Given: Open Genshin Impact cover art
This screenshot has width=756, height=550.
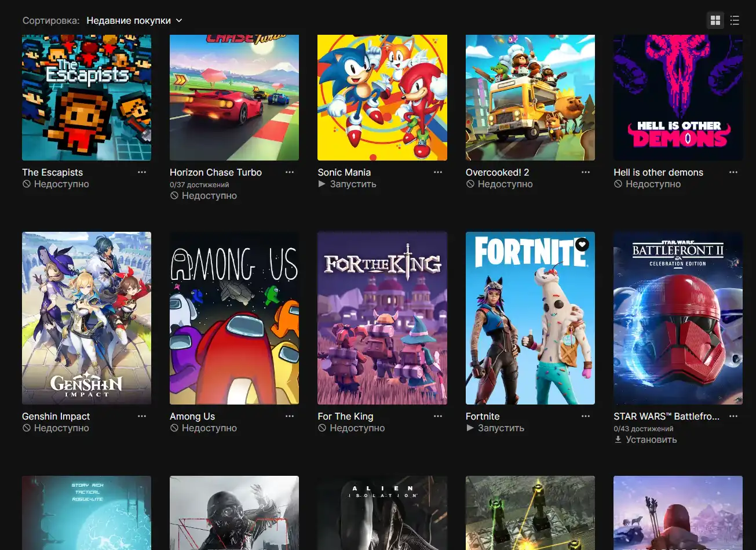Looking at the screenshot, I should 86,318.
